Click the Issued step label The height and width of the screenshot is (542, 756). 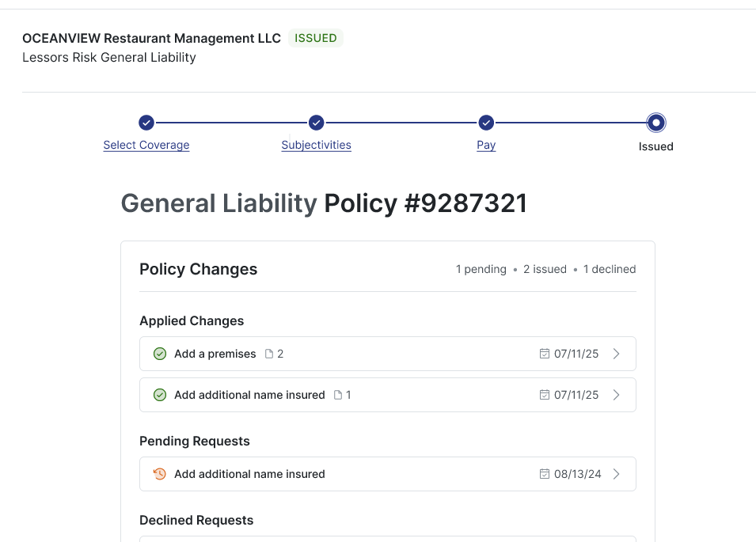(655, 146)
